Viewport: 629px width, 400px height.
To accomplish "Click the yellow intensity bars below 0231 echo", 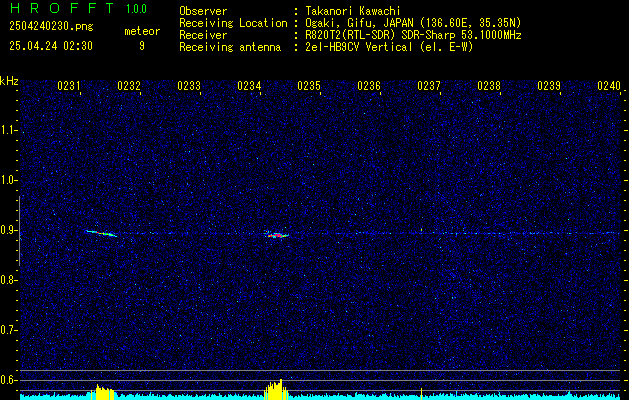I will (x=103, y=392).
